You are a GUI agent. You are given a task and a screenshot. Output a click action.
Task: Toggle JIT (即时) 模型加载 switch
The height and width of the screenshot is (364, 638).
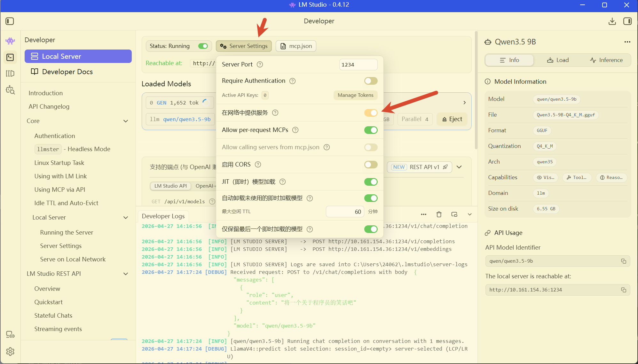click(371, 182)
